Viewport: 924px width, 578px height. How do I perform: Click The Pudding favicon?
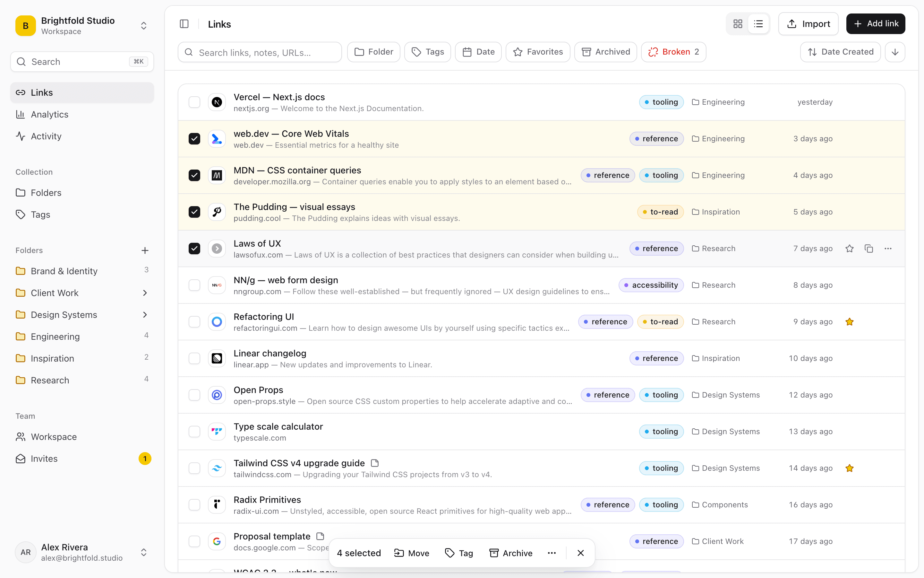[x=217, y=212]
